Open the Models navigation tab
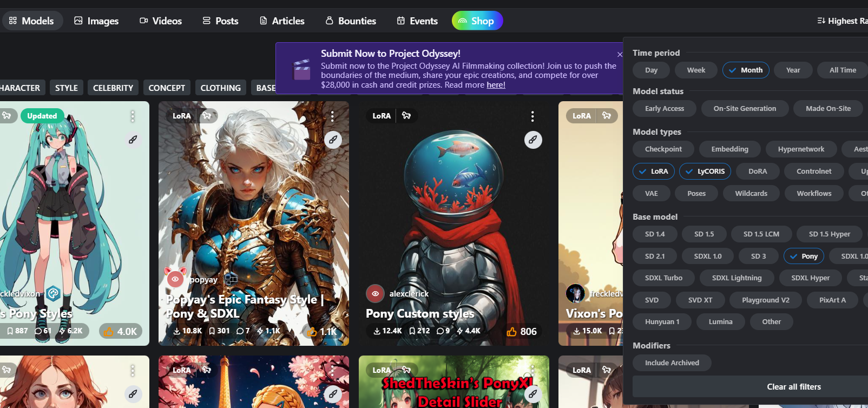Screen dimensions: 868x408 (x=32, y=21)
